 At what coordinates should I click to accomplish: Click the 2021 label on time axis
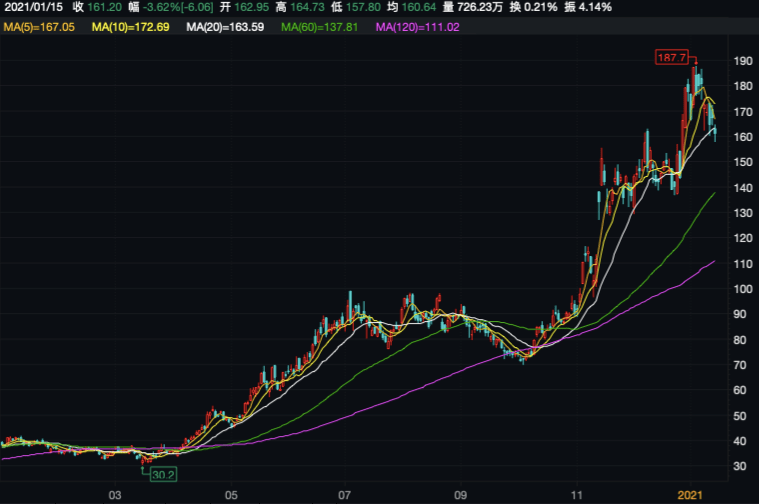click(692, 495)
